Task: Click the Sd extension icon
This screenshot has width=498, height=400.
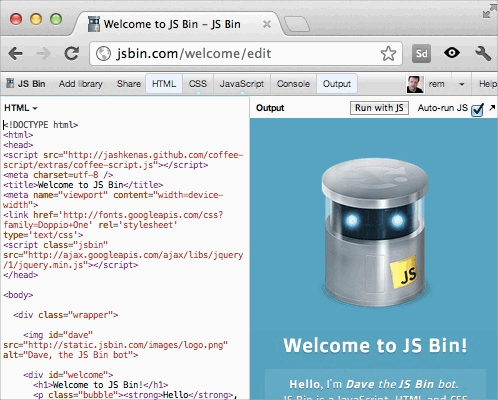Action: click(421, 53)
